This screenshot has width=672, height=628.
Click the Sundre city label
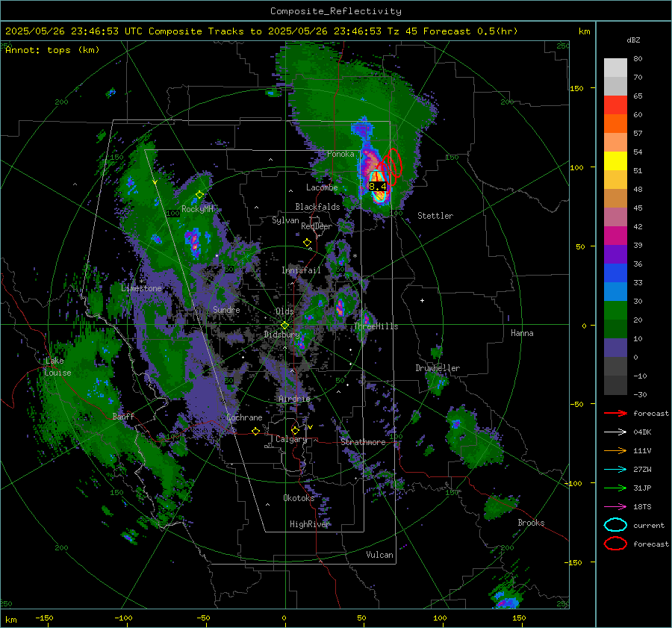click(x=226, y=309)
